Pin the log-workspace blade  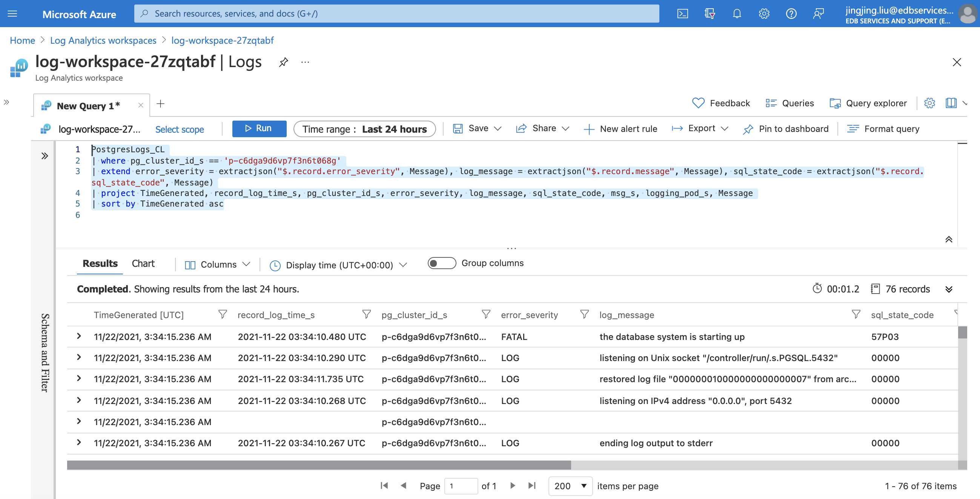click(283, 62)
